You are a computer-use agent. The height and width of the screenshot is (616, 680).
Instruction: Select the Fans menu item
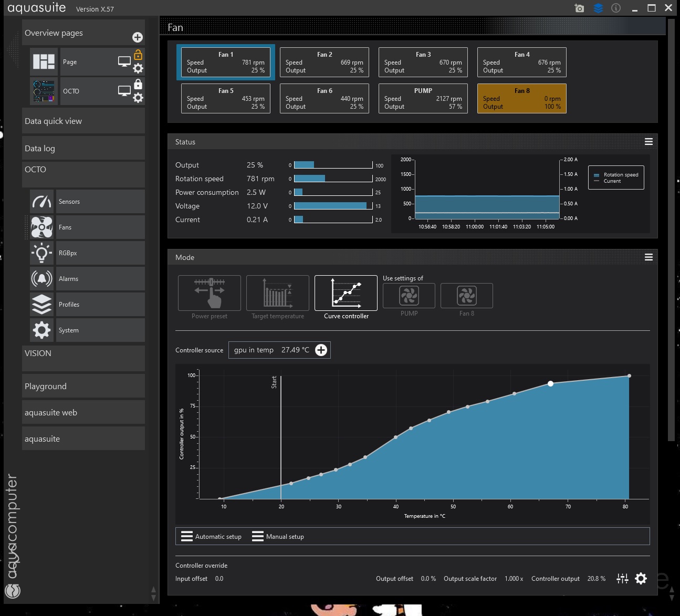[100, 227]
